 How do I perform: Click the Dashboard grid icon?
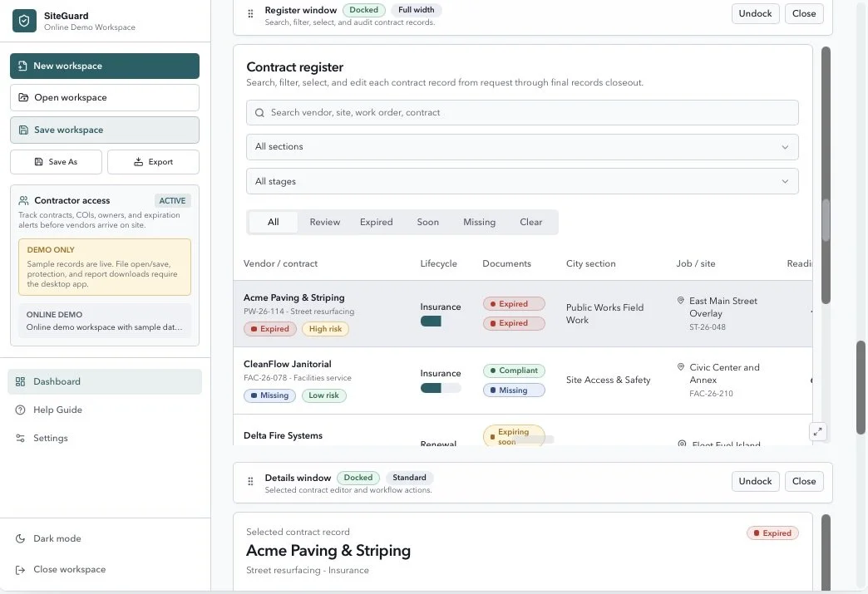[21, 381]
